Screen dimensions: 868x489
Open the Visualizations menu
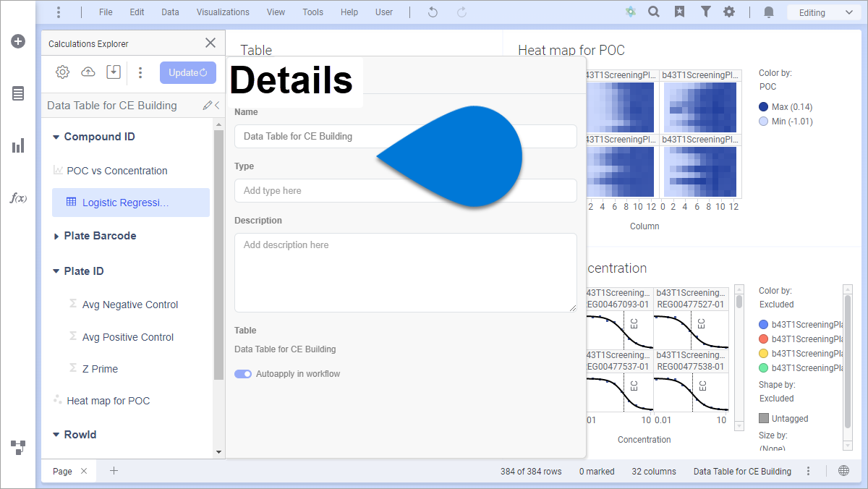(x=223, y=12)
